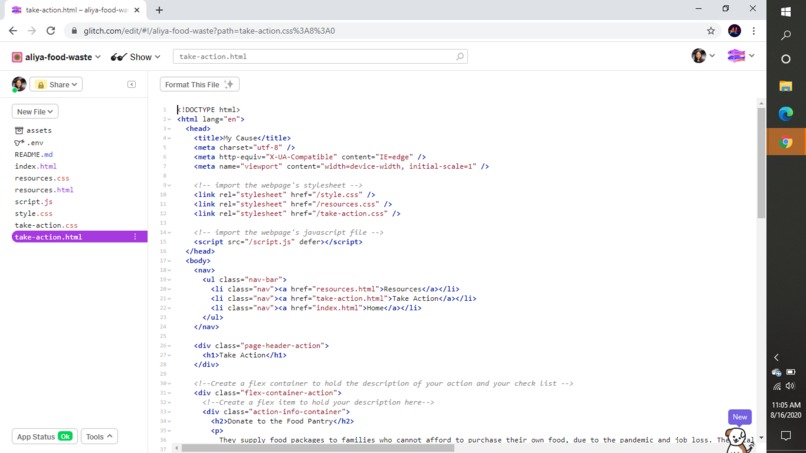Click the clock showing 11:05 AM
The image size is (806, 453).
click(786, 405)
